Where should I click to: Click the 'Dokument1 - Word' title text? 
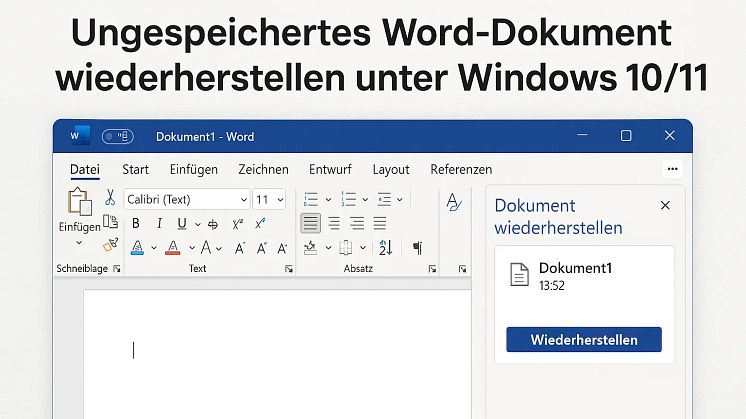(x=205, y=136)
